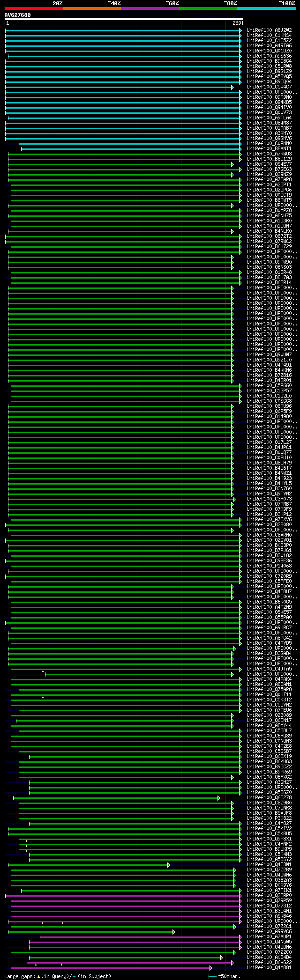300x980 pixels.
Task: Pick the UniRef100_Q6FXG2 entry
Action: point(269,777)
